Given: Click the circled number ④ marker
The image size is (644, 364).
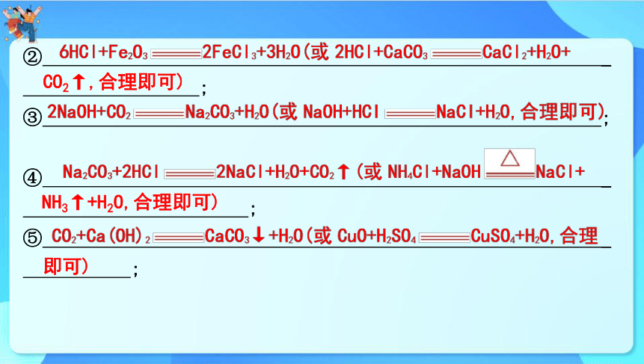Looking at the screenshot, I should coord(32,178).
